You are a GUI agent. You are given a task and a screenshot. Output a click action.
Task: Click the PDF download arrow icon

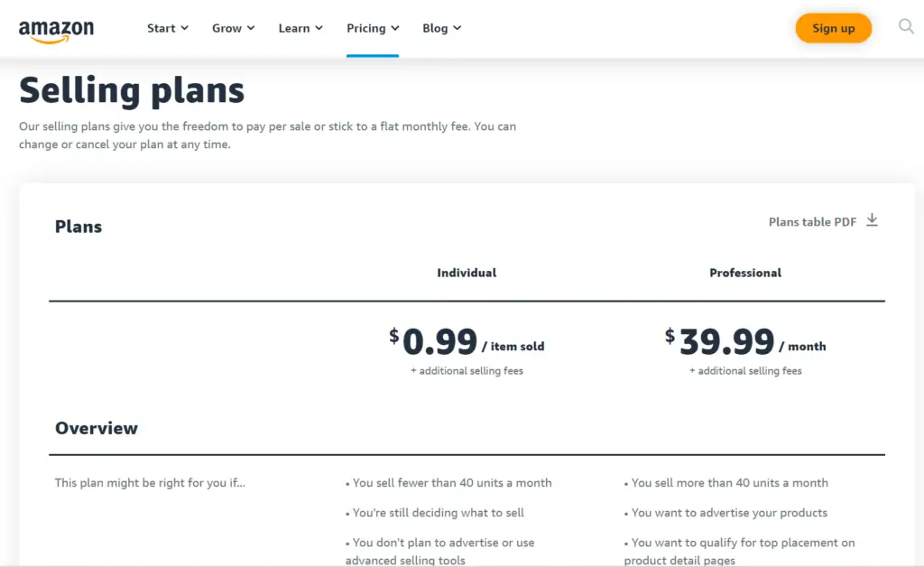coord(873,220)
